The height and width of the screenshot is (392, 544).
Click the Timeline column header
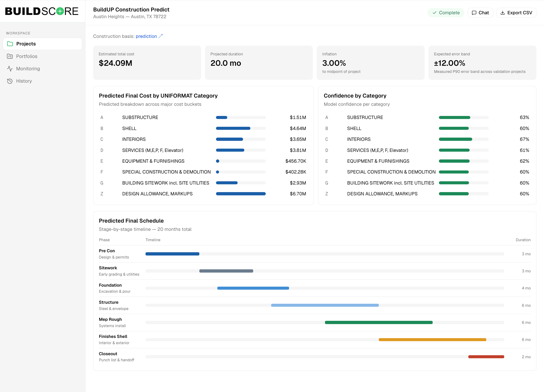(x=153, y=240)
